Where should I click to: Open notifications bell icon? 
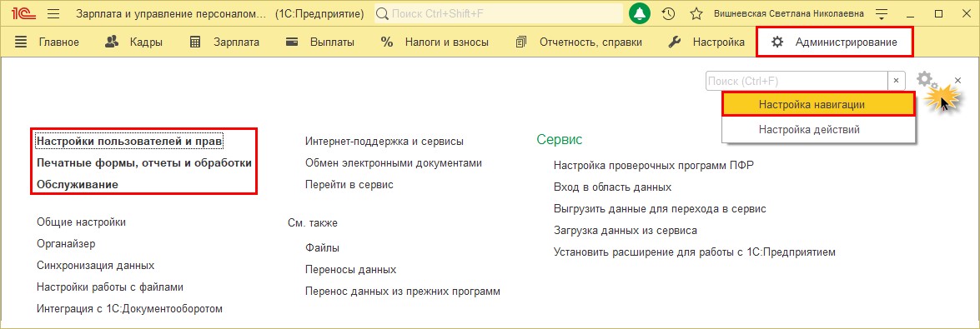tap(640, 13)
